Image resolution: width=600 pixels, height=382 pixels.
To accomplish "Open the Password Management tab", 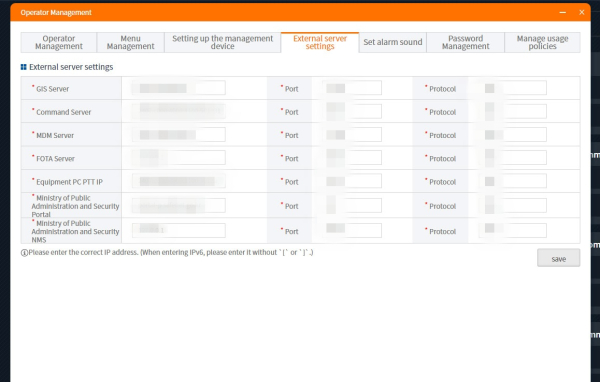I will pyautogui.click(x=465, y=42).
